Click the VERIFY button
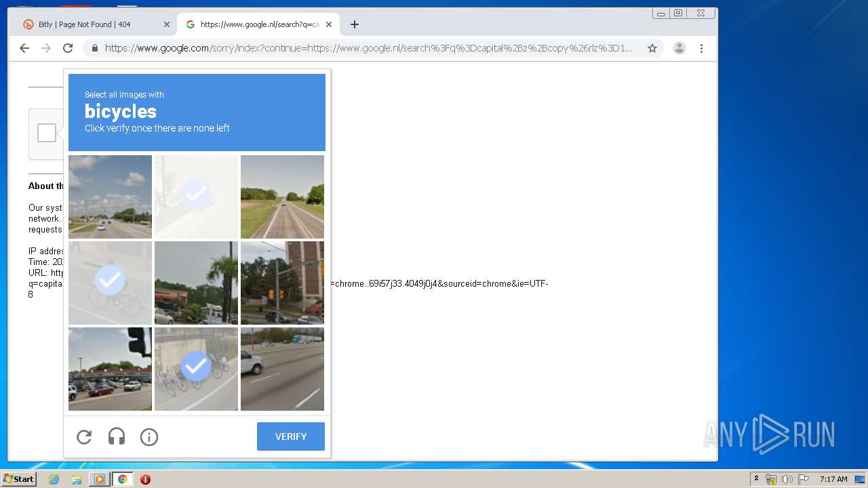This screenshot has width=868, height=488. pyautogui.click(x=291, y=436)
